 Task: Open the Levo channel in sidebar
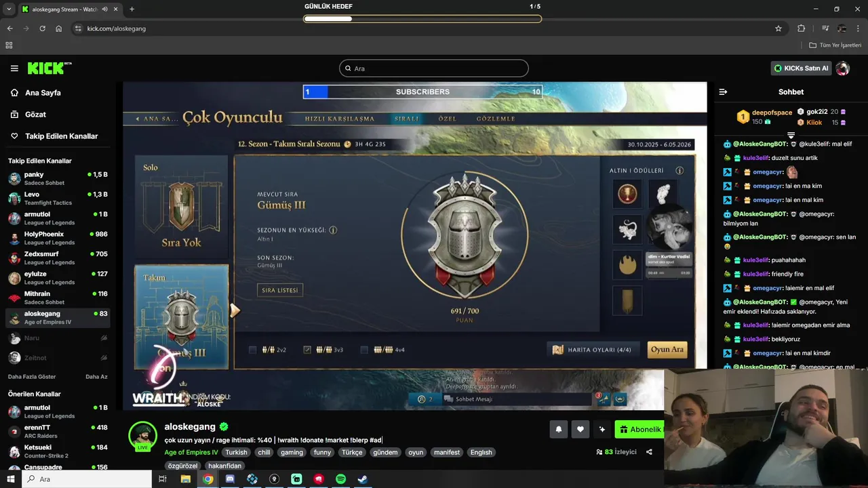(x=58, y=199)
